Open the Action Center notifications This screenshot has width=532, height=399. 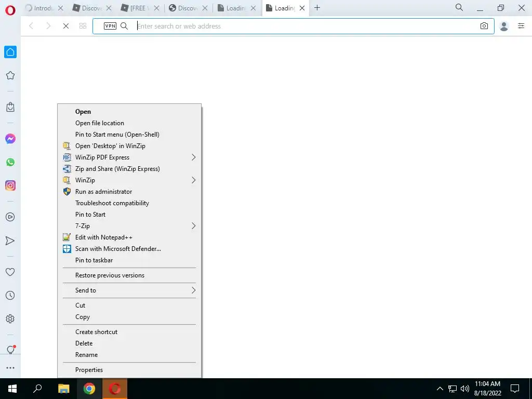point(515,389)
